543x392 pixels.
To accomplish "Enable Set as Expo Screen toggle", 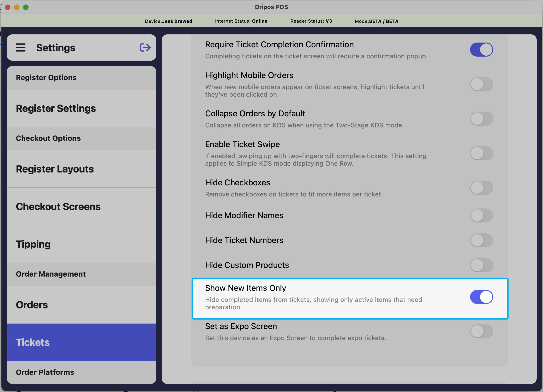I will click(481, 331).
